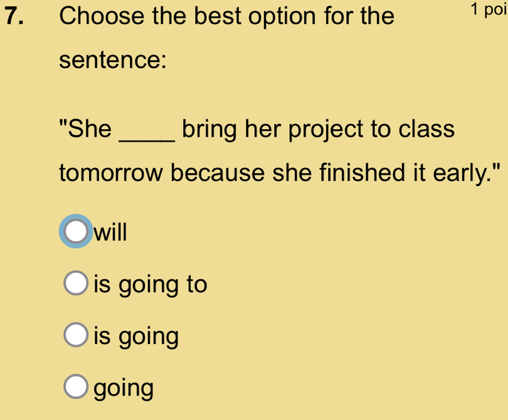Select the "is going to" radio button
This screenshot has width=508, height=420.
77,285
